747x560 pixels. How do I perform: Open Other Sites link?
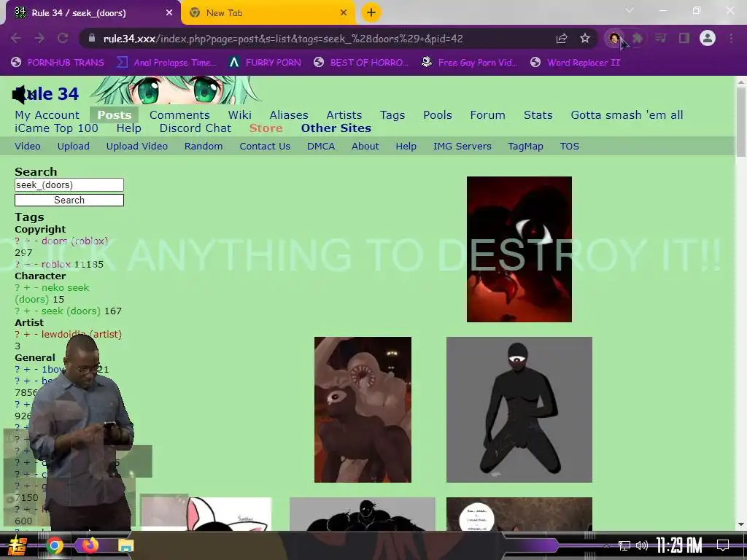click(336, 128)
